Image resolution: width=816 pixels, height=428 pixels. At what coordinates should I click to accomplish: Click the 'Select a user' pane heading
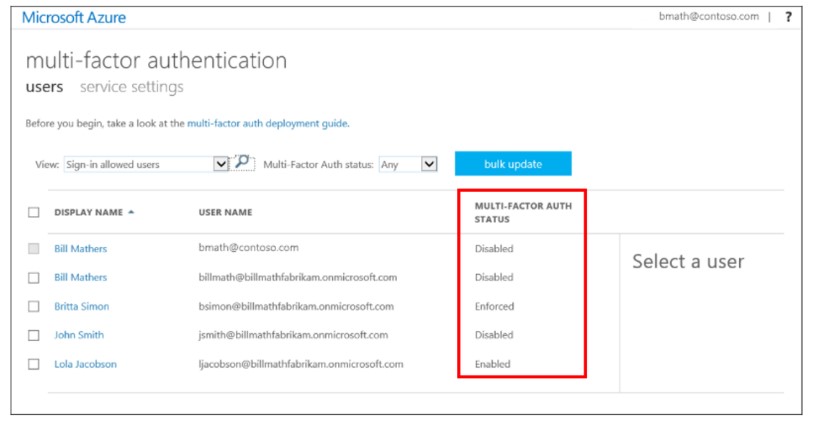(x=688, y=261)
